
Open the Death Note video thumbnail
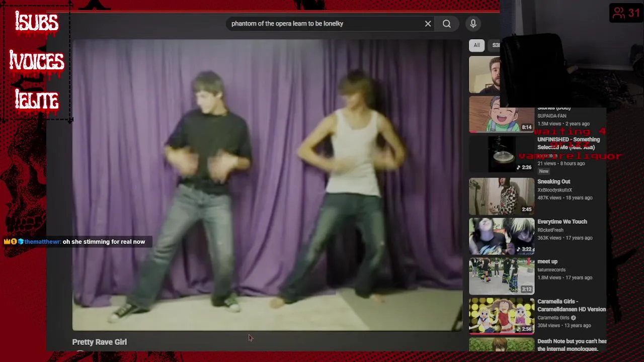click(x=502, y=344)
